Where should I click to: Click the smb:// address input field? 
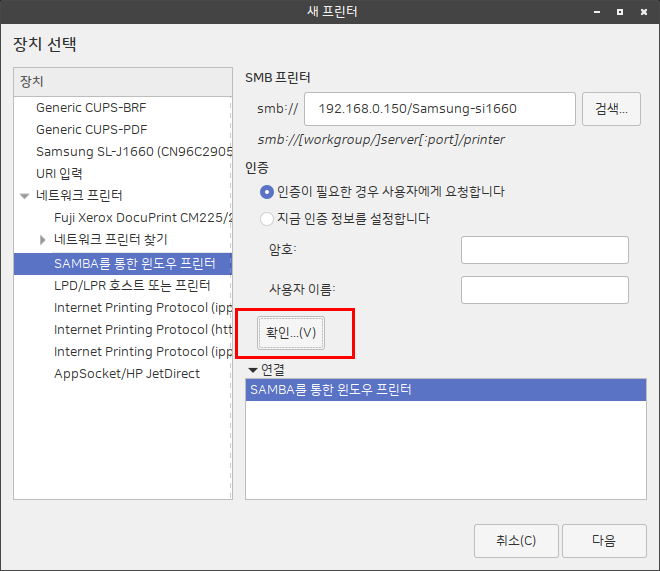pyautogui.click(x=440, y=108)
